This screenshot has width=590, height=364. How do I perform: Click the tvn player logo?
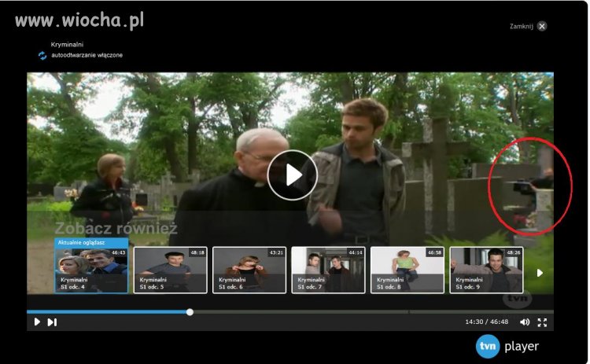click(x=507, y=347)
